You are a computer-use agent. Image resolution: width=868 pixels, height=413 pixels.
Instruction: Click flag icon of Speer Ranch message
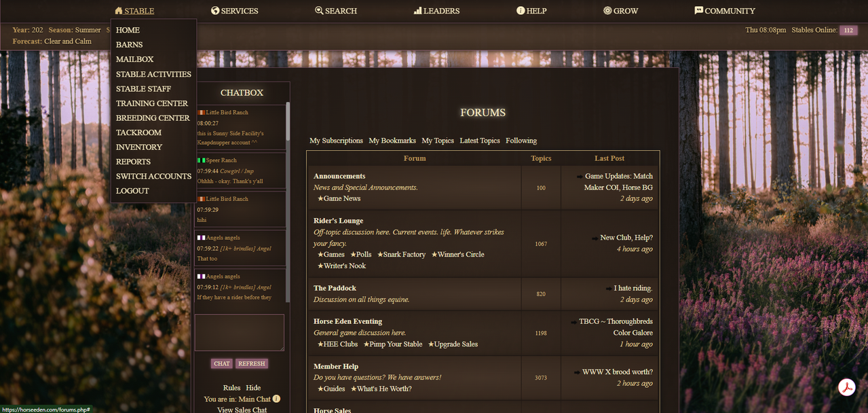pyautogui.click(x=201, y=160)
